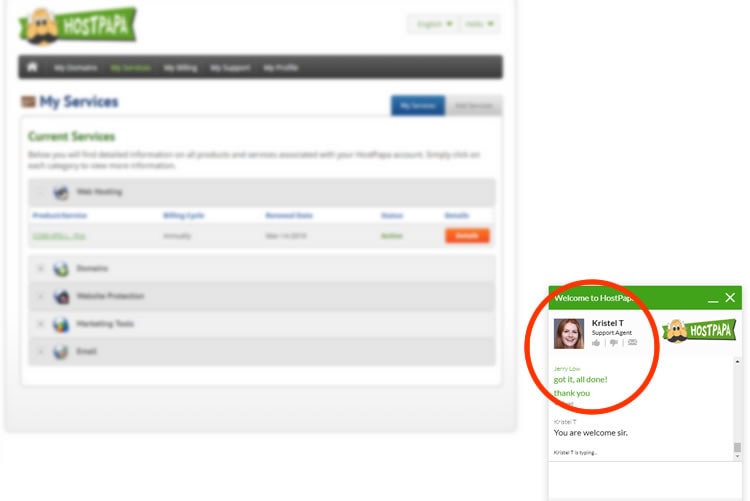
Task: Open the Hello account dropdown
Action: [479, 24]
